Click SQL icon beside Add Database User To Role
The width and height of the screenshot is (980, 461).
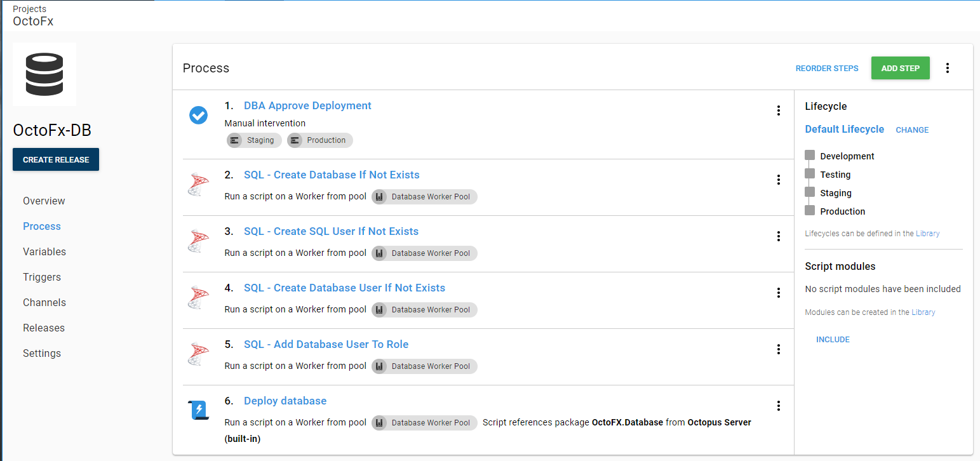point(198,354)
